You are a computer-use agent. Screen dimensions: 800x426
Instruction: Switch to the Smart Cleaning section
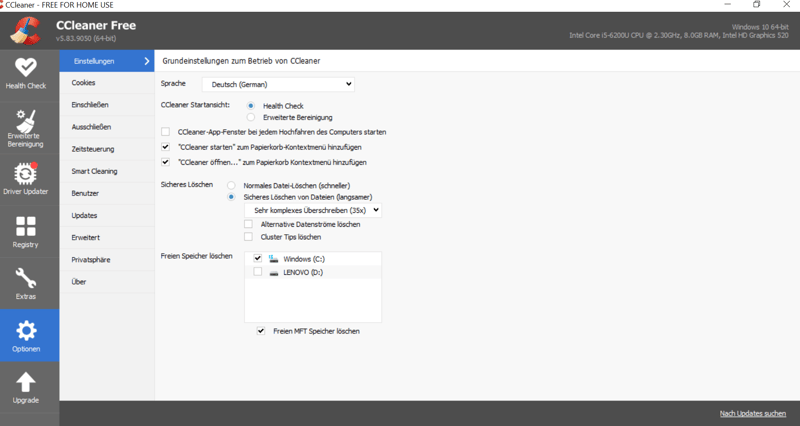coord(94,171)
